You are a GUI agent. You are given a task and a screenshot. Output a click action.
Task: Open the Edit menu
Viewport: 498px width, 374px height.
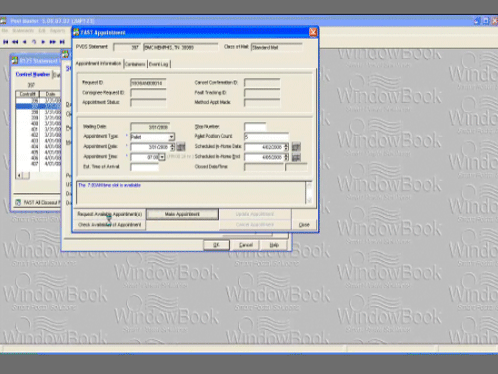42,31
